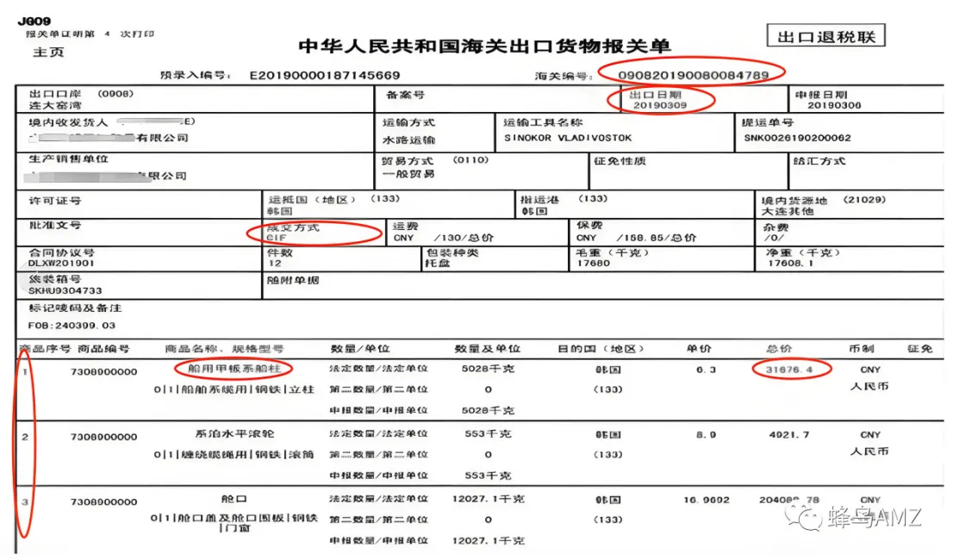Screen dimensions: 953x560
Task: Click pre-entry number E20190000187145669
Action: pos(325,75)
